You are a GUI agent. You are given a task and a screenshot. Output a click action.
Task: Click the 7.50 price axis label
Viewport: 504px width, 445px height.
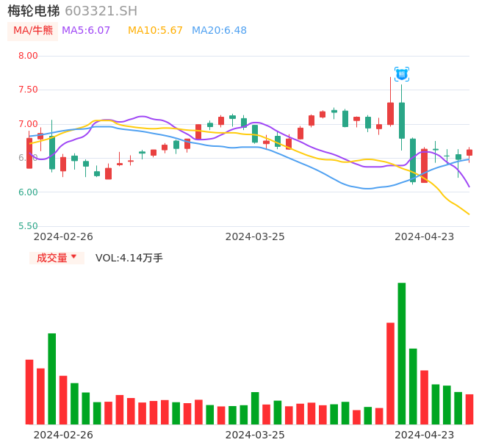[28, 90]
